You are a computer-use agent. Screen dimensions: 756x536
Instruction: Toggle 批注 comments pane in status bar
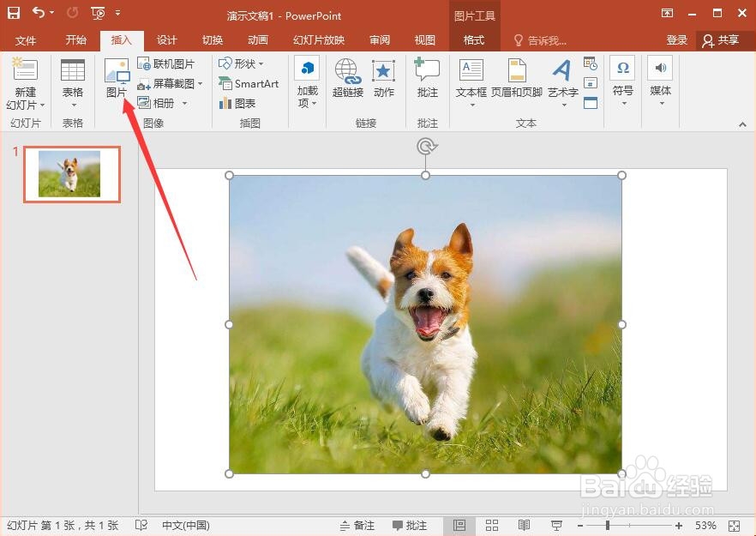(410, 526)
